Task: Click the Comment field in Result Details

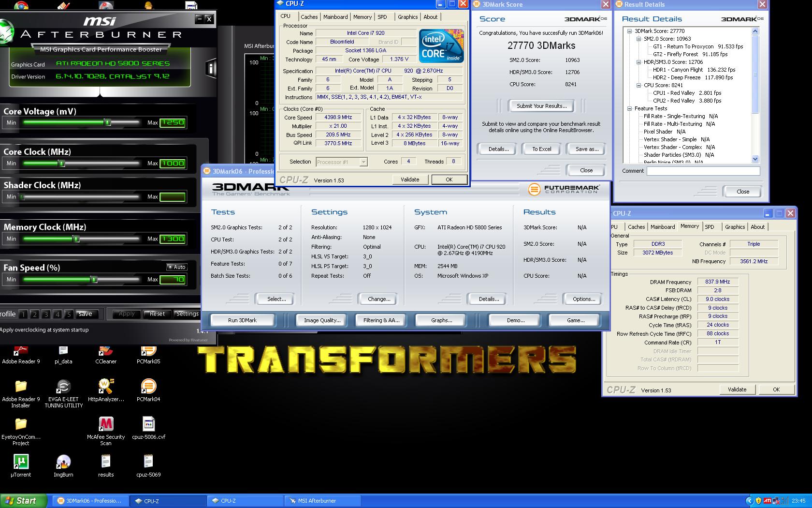Action: pyautogui.click(x=703, y=171)
